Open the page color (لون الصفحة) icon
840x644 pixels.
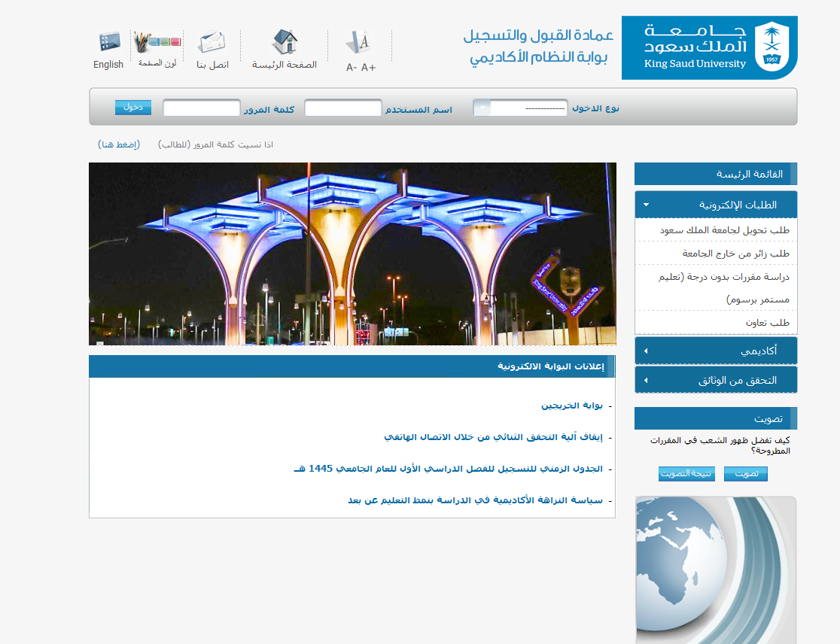tap(157, 42)
